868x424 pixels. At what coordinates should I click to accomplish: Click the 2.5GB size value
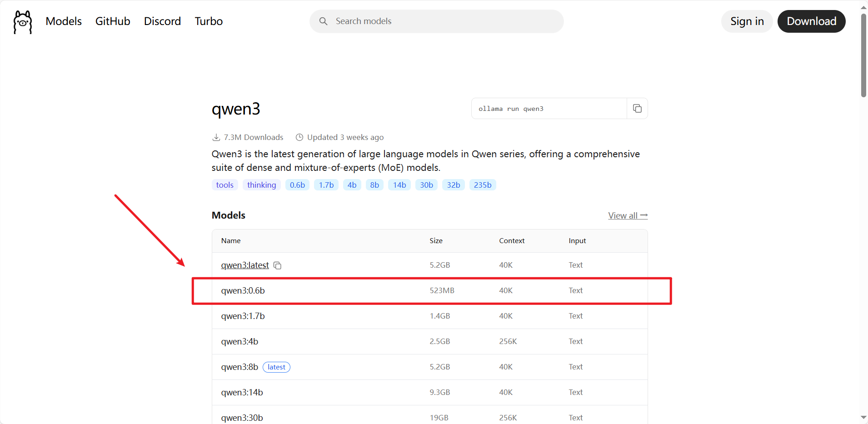[x=439, y=341]
